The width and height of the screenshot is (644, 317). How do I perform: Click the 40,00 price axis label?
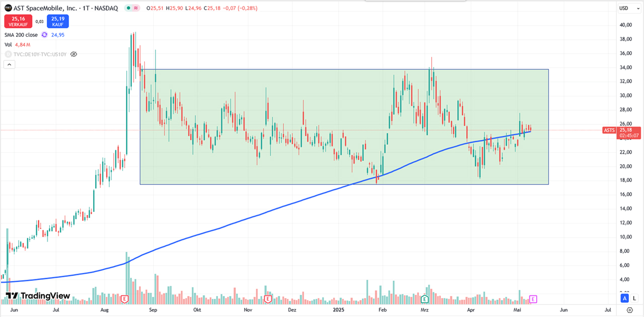click(626, 25)
